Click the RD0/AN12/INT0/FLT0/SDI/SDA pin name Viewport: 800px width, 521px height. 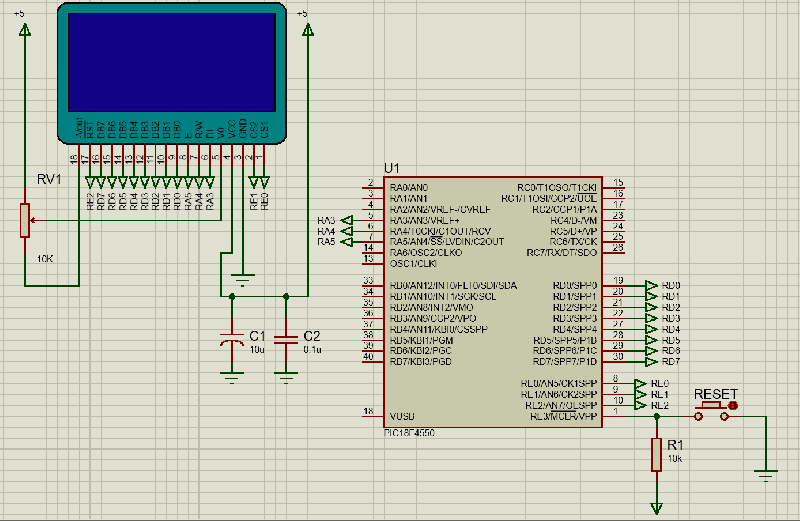pyautogui.click(x=453, y=285)
